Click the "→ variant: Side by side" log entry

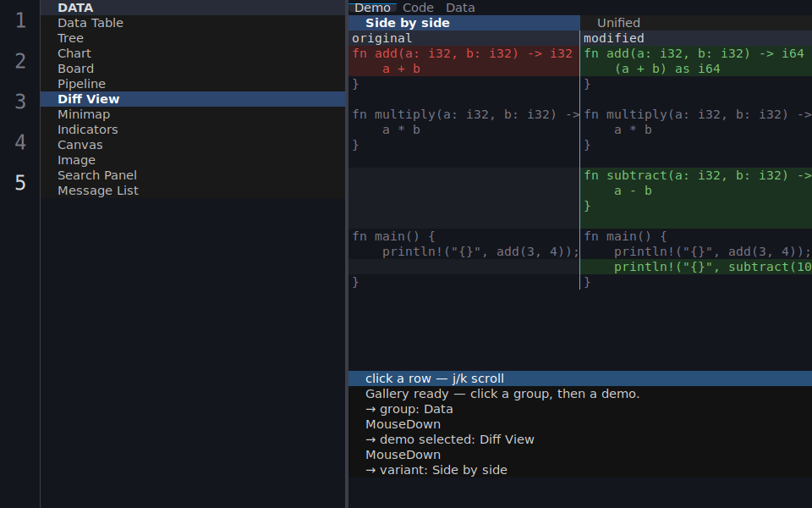pyautogui.click(x=580, y=470)
